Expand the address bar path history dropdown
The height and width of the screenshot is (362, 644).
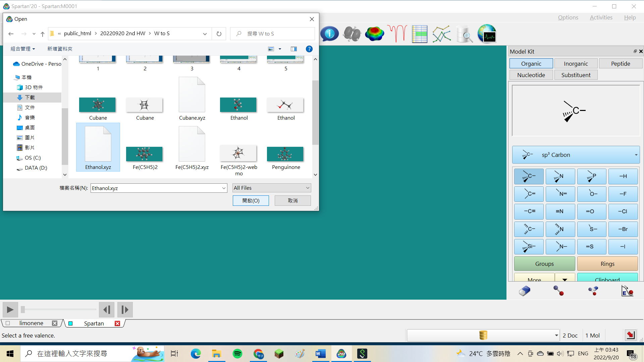pyautogui.click(x=205, y=34)
